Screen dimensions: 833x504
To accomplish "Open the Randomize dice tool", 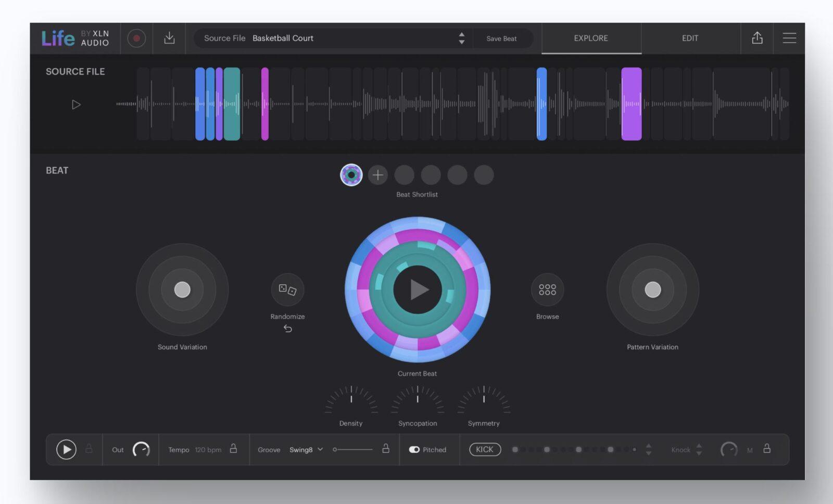I will tap(288, 290).
